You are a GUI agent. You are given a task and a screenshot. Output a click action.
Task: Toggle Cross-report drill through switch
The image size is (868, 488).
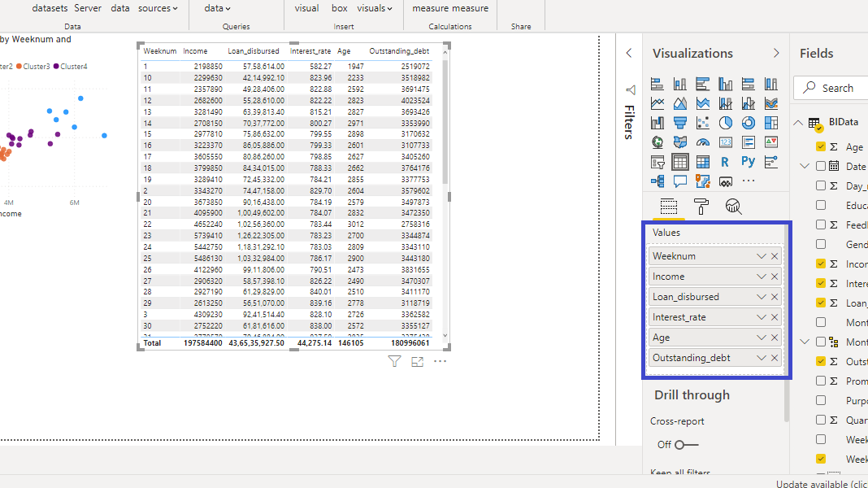[x=686, y=445]
